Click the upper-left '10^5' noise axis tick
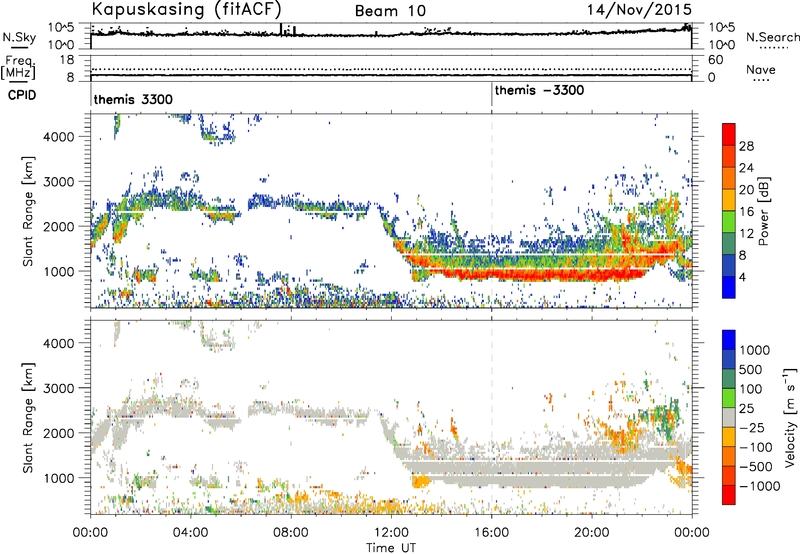Image resolution: width=800 pixels, height=554 pixels. click(x=61, y=28)
